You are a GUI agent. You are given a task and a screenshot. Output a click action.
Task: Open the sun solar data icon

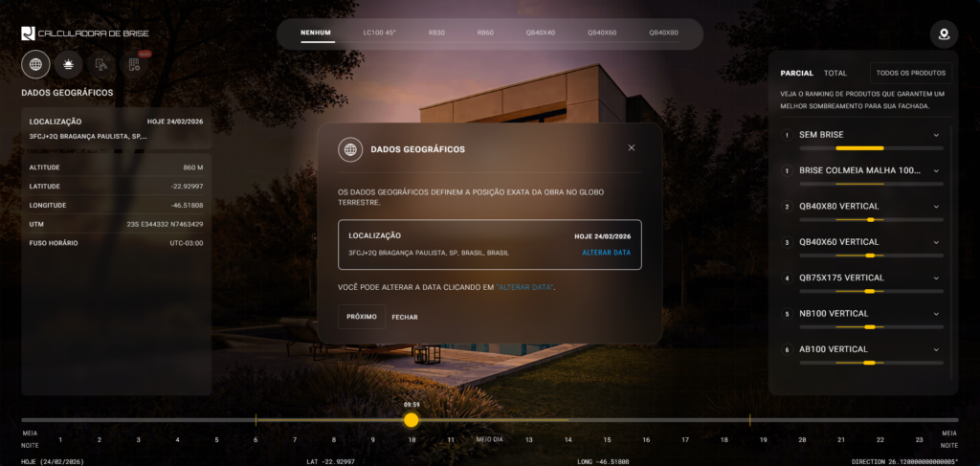[x=68, y=64]
